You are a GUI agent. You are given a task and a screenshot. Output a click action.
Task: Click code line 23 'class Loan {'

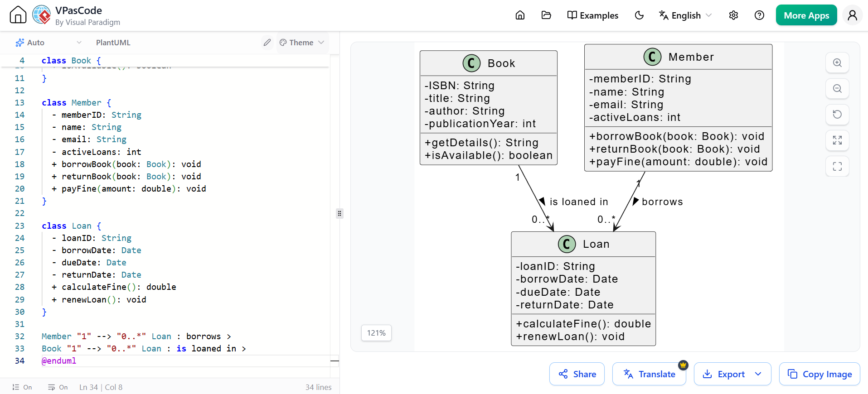(71, 226)
